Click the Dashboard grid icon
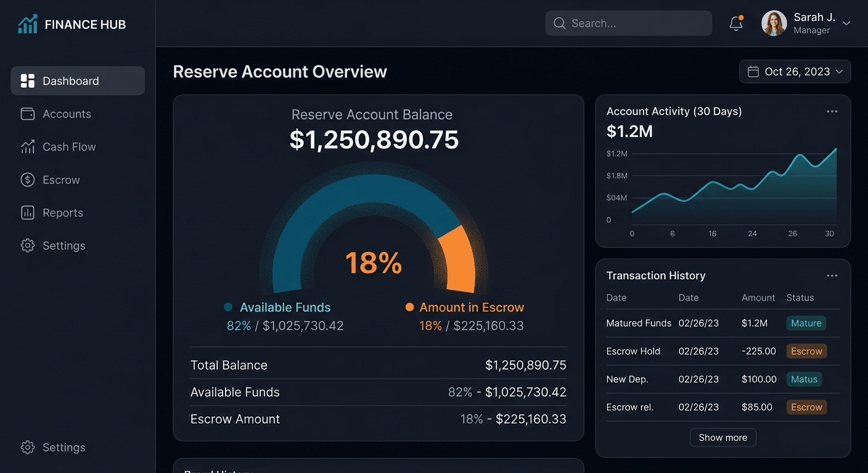The width and height of the screenshot is (868, 473). click(x=28, y=81)
